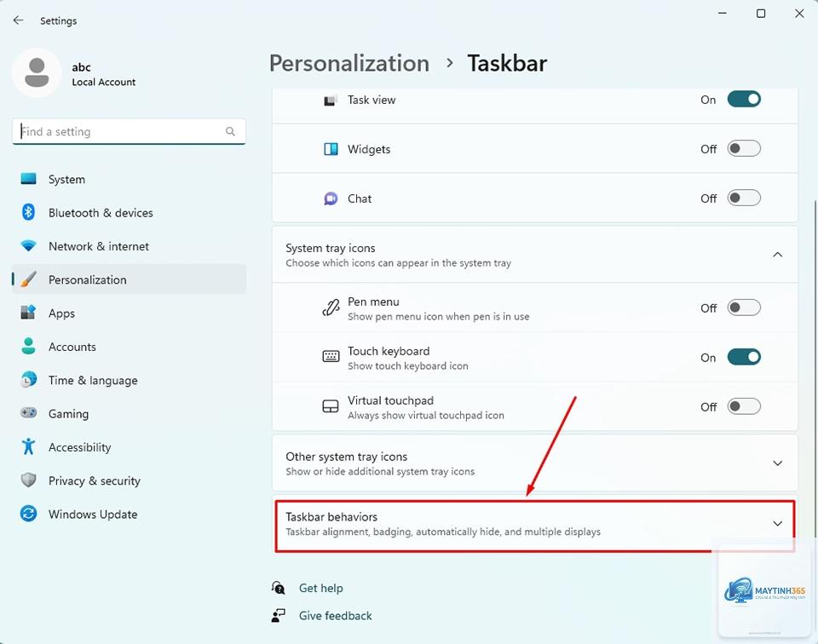Open Accessibility settings
The height and width of the screenshot is (644, 818).
click(x=129, y=447)
